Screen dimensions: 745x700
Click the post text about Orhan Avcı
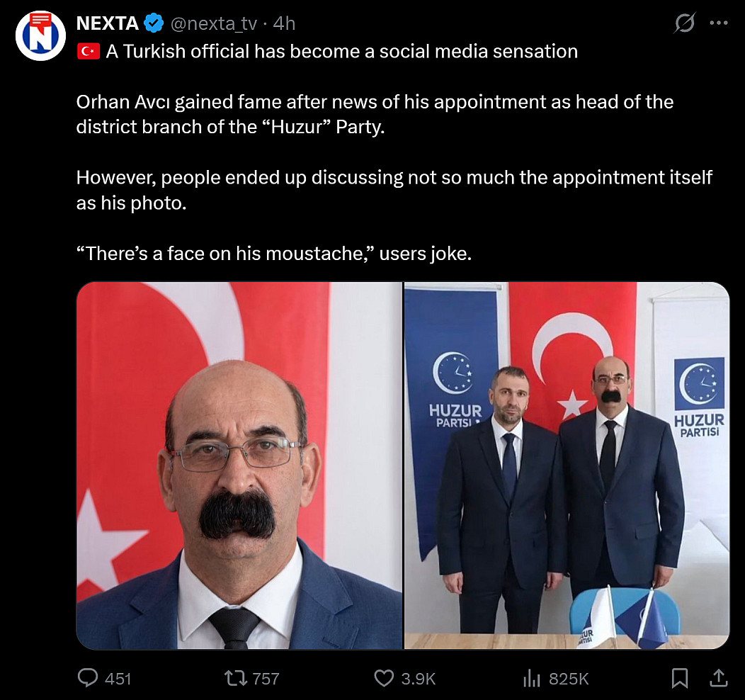pyautogui.click(x=374, y=113)
